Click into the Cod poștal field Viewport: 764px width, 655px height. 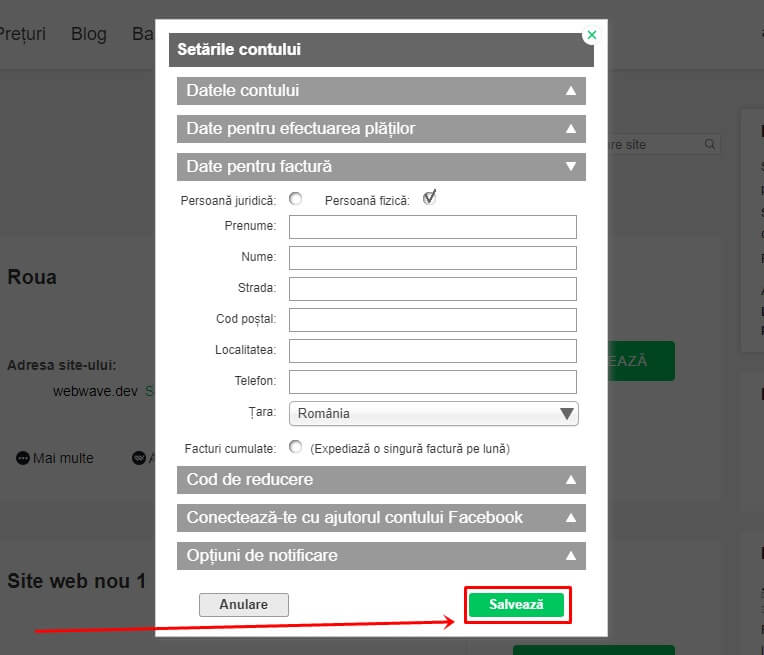click(433, 320)
